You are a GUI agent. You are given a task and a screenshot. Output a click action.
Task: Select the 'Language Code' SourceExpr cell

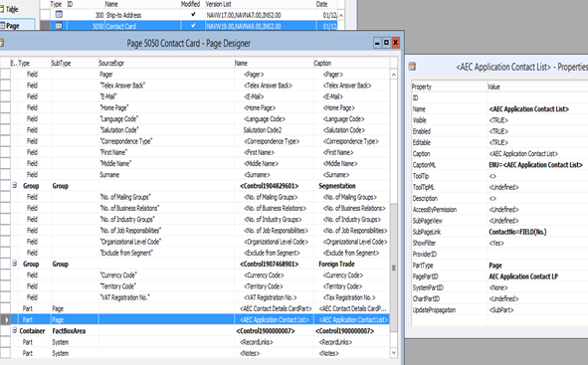pos(166,118)
